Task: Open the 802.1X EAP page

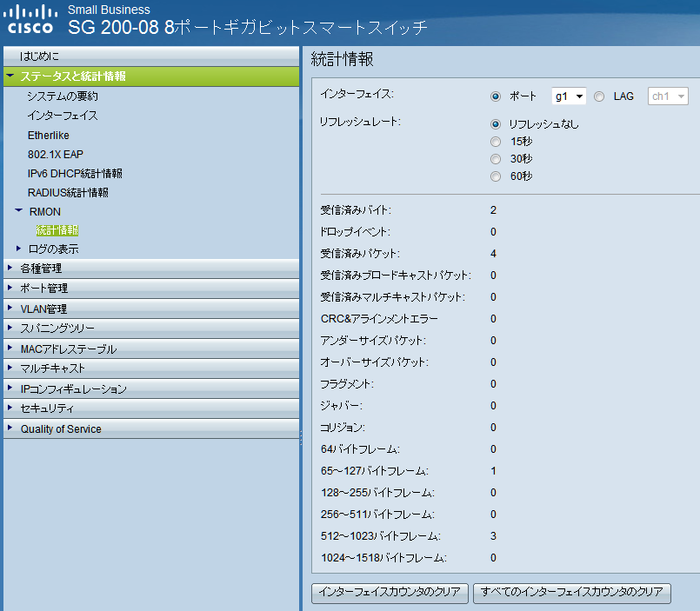Action: coord(56,155)
